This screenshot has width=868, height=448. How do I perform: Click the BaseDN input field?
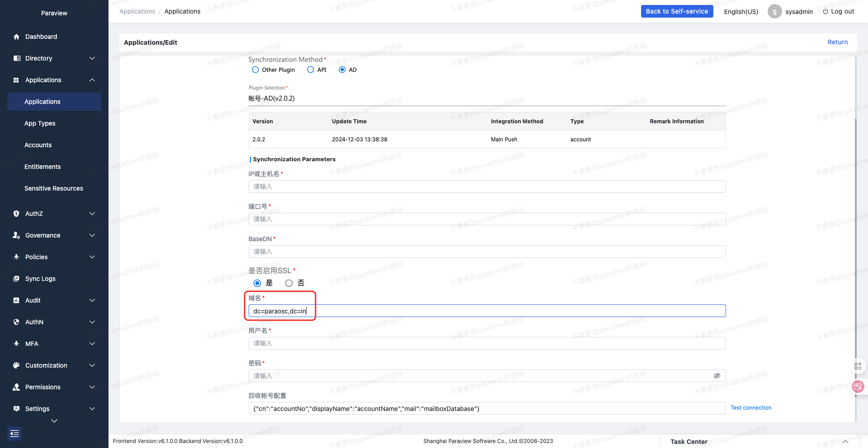pyautogui.click(x=487, y=252)
